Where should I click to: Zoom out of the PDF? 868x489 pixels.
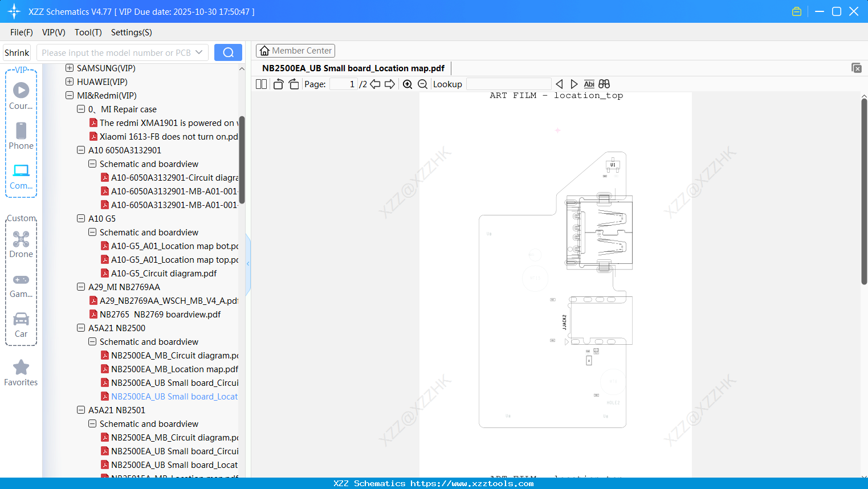point(422,84)
